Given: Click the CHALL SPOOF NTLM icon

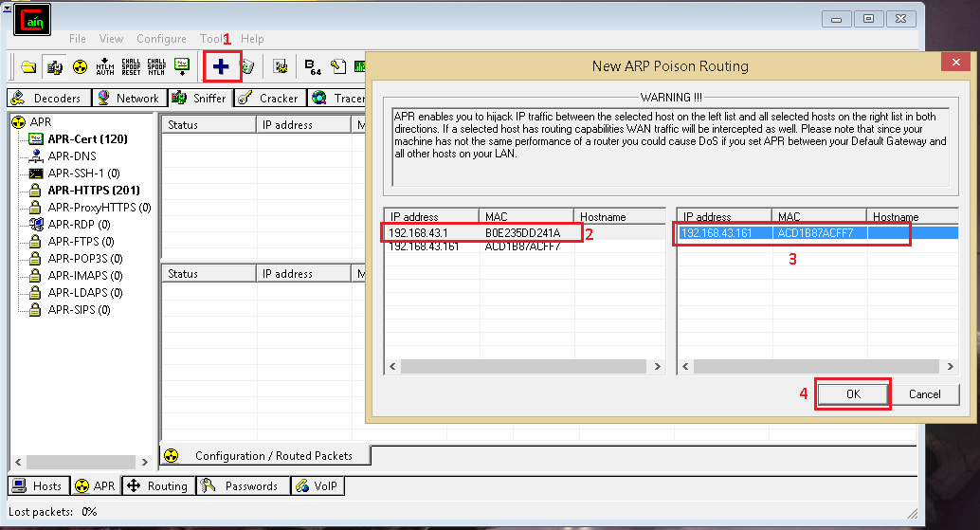Looking at the screenshot, I should coord(156,66).
